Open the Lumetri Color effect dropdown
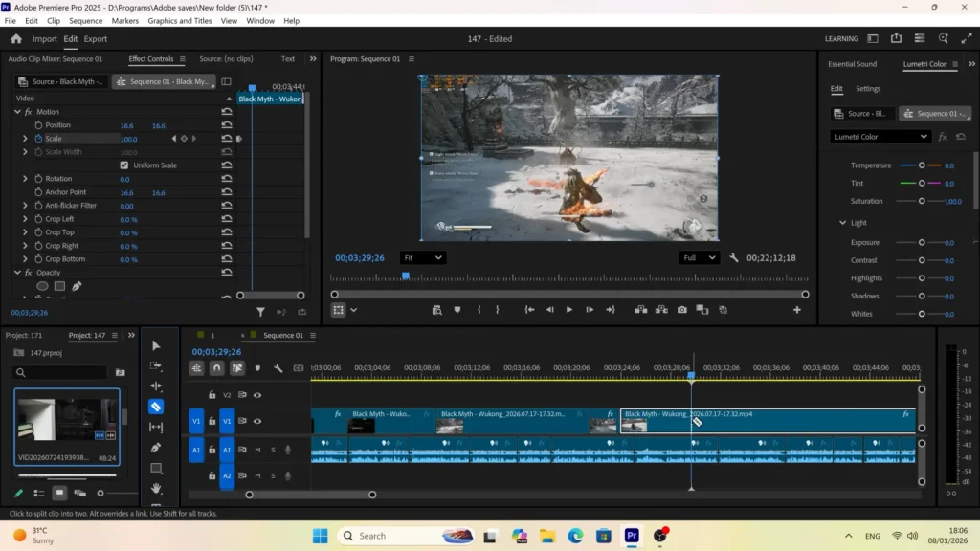The width and height of the screenshot is (980, 551). tap(880, 137)
